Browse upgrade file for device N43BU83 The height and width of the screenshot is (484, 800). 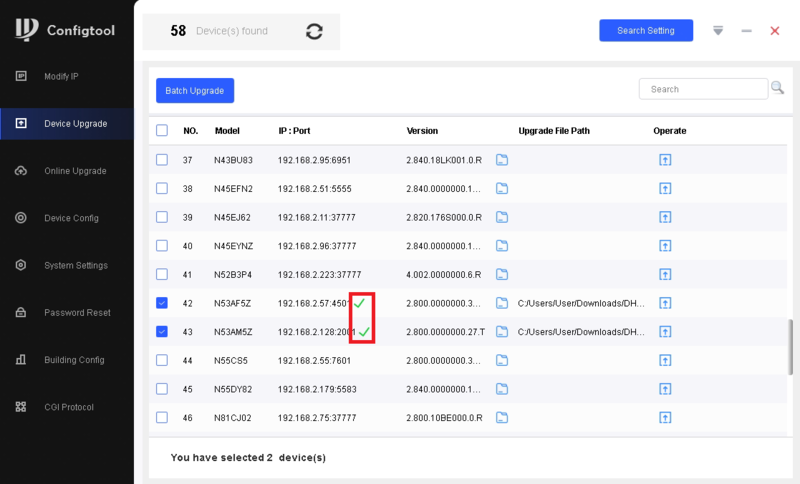click(502, 160)
